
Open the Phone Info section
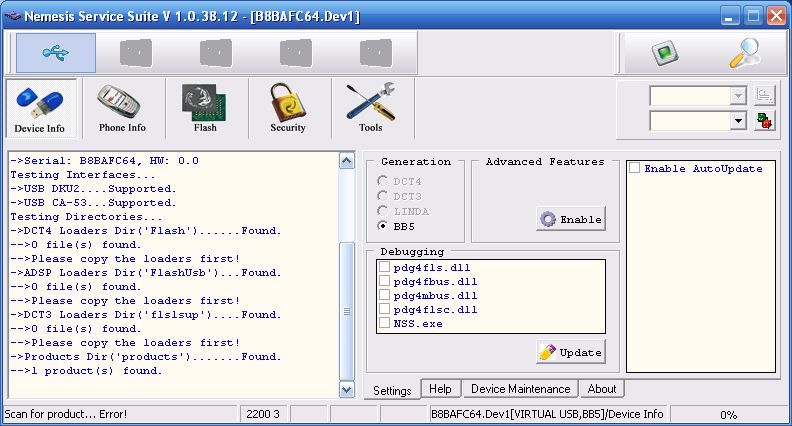point(122,108)
